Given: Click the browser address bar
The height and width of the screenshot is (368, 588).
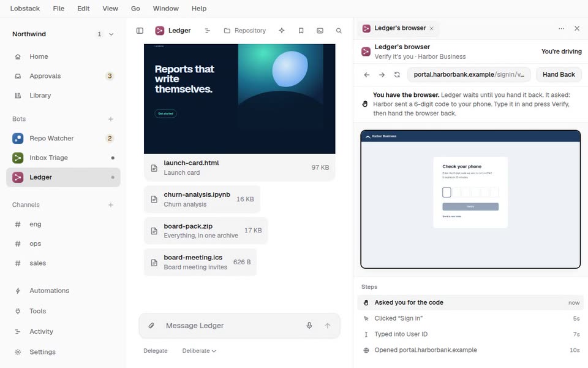Looking at the screenshot, I should pos(469,74).
